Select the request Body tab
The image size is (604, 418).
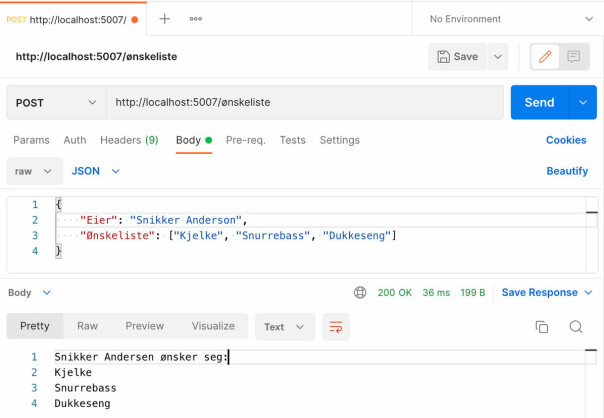(194, 140)
